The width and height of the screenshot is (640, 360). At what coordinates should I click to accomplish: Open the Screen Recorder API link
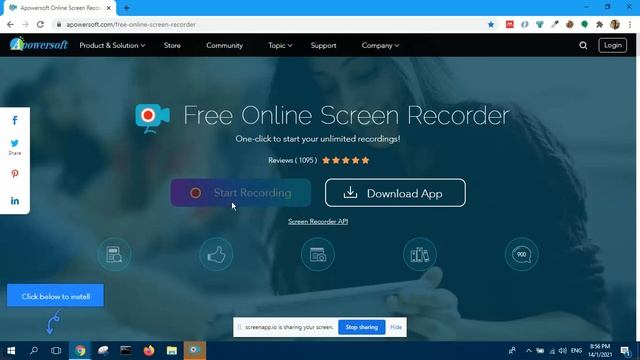pyautogui.click(x=318, y=221)
